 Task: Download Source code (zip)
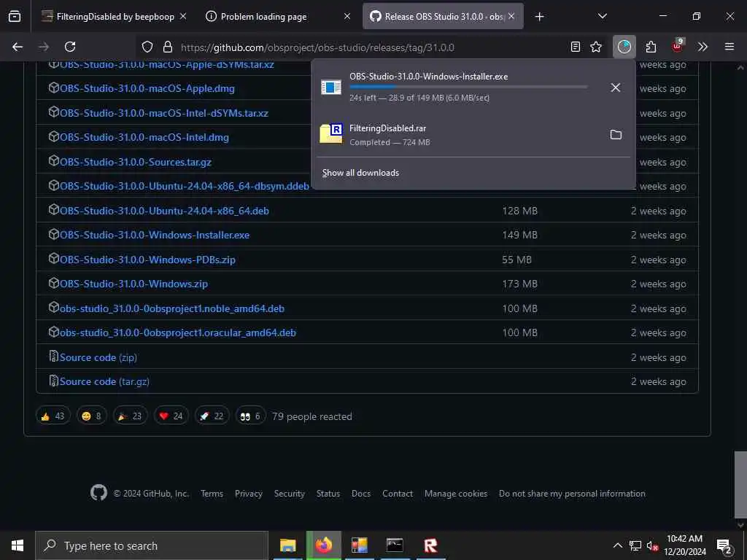click(x=98, y=357)
